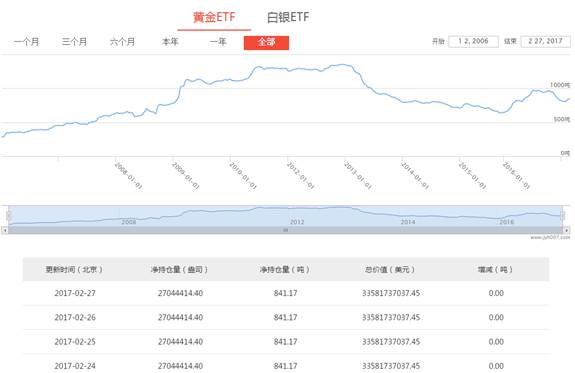Select the 一个月 time range
Viewport: 575px width, 373px height.
[26, 42]
